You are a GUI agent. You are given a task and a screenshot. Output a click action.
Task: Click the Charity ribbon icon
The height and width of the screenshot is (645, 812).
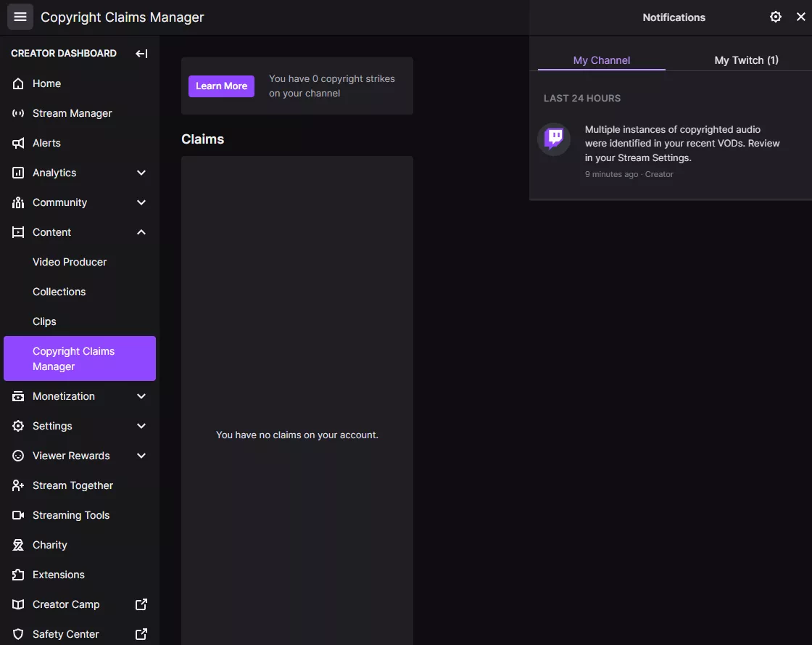click(x=19, y=545)
